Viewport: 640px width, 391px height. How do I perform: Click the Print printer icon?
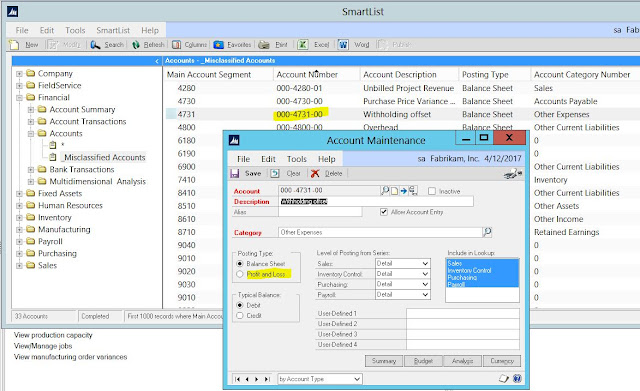point(264,44)
